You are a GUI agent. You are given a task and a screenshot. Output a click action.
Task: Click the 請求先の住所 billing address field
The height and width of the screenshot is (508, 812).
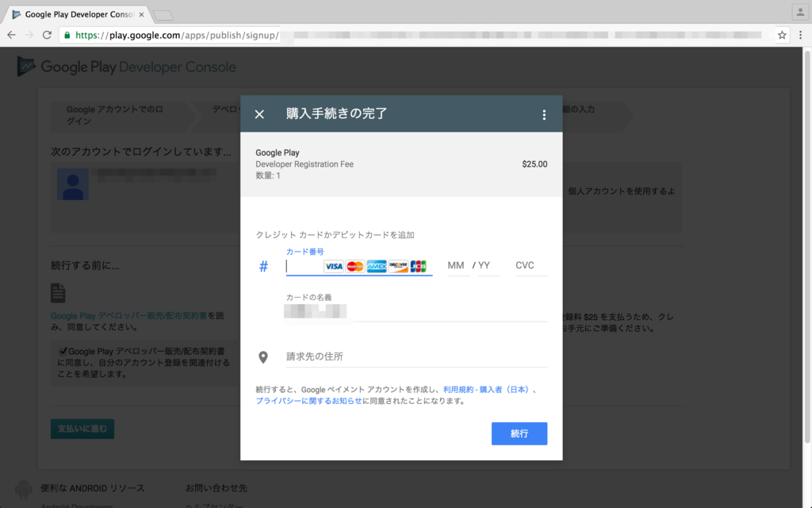coord(416,357)
